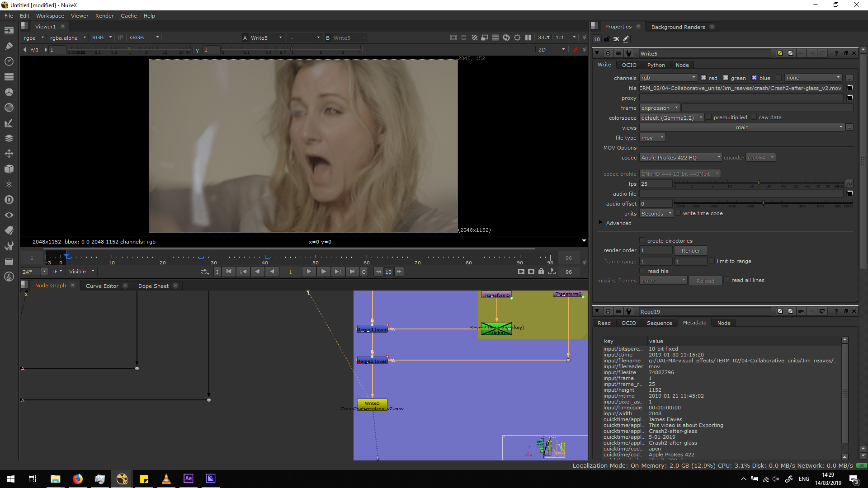Click the file browse icon beside file path
This screenshot has height=488, width=868.
(850, 88)
